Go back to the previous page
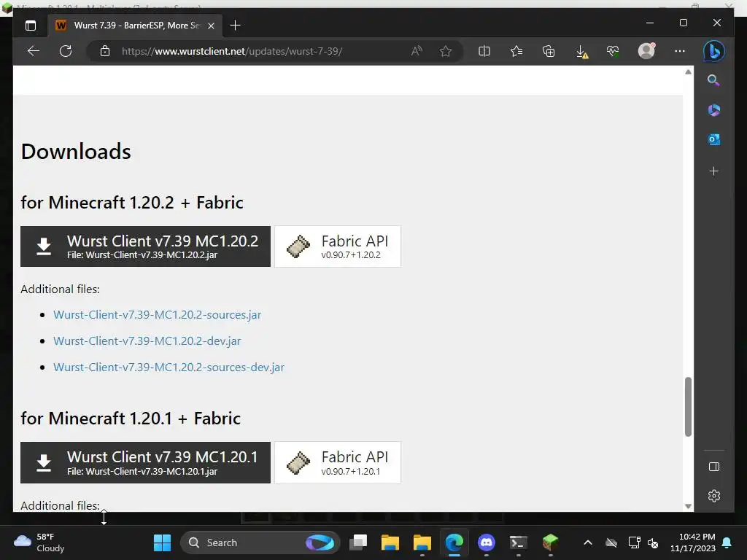 [34, 51]
